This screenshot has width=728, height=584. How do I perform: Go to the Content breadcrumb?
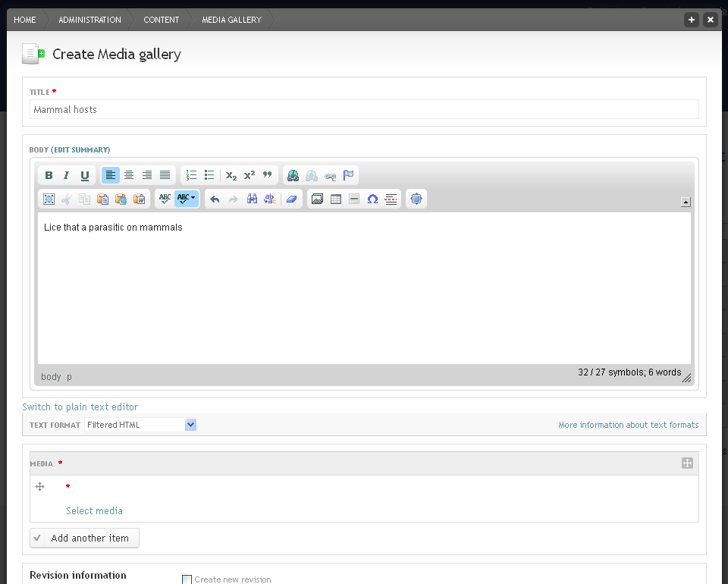click(x=161, y=20)
